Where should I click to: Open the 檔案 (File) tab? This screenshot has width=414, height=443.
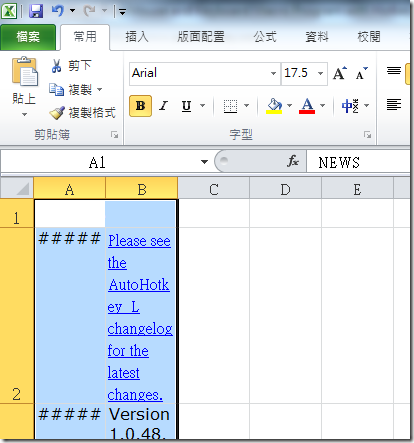[x=28, y=37]
